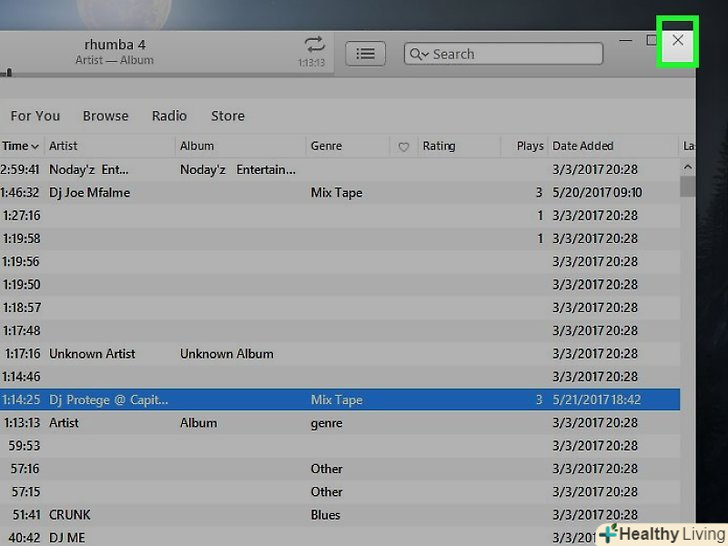Select the Dj Joe Mfalme track row
The height and width of the screenshot is (546, 728).
click(x=300, y=192)
